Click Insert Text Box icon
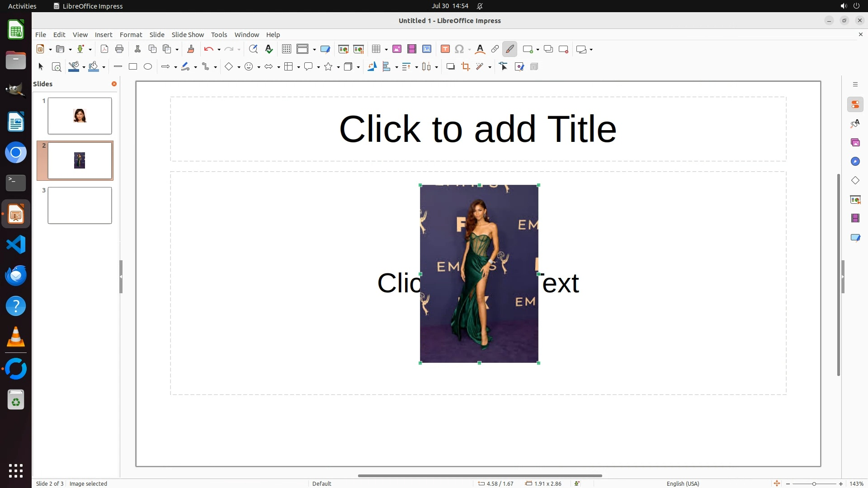868x488 pixels. tap(445, 49)
